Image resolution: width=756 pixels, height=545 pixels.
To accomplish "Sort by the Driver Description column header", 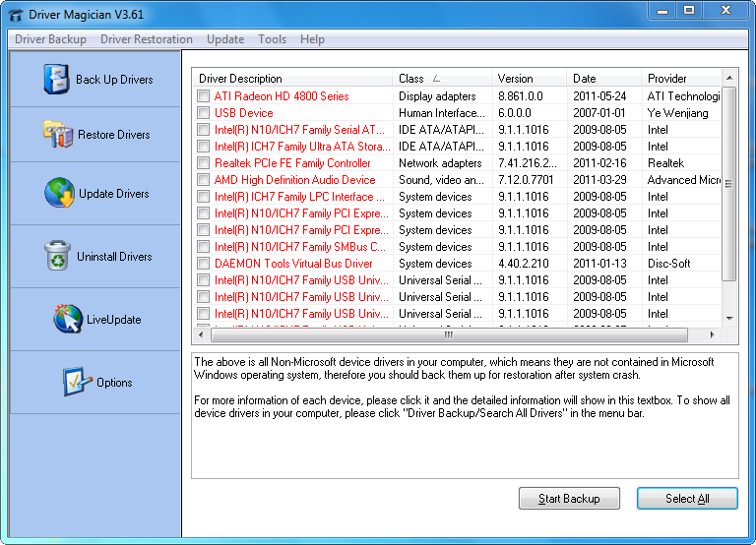I will coord(293,78).
